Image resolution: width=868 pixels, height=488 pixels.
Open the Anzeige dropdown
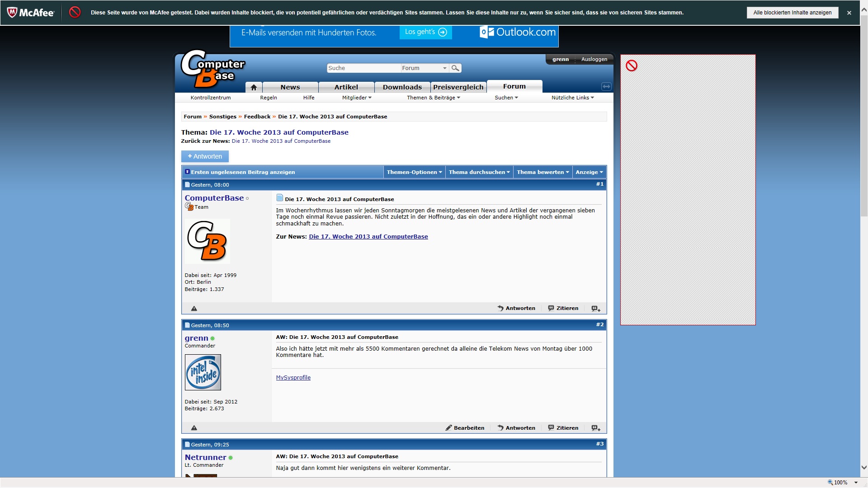click(x=589, y=172)
